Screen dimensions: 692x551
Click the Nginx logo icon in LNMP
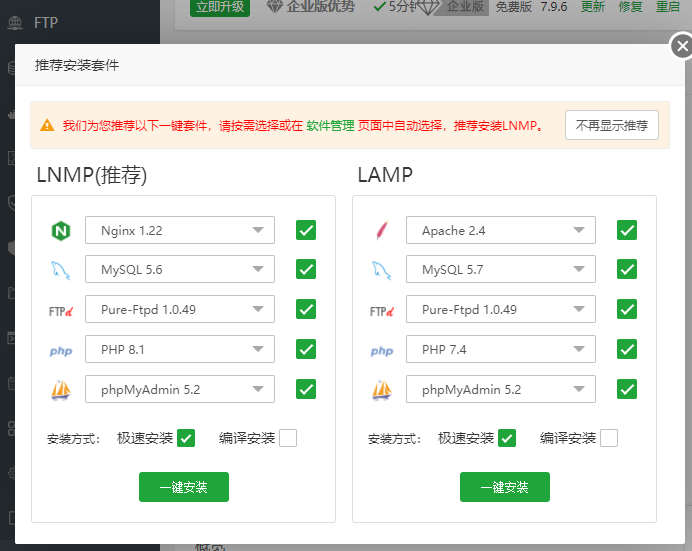point(61,231)
